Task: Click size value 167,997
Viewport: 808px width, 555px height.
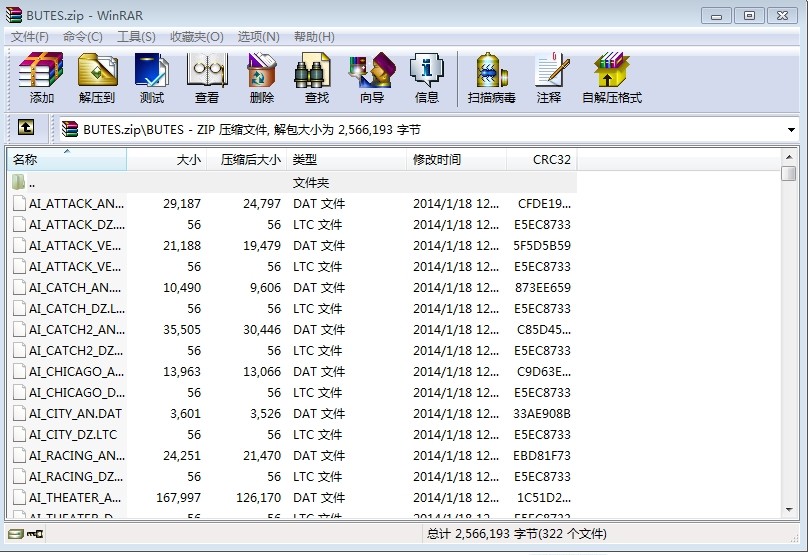Action: click(178, 498)
